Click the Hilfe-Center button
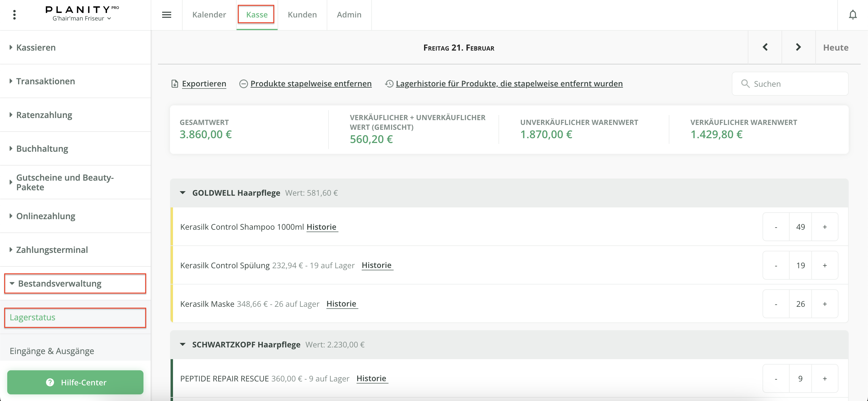Screen dimensions: 868x401 [75, 382]
